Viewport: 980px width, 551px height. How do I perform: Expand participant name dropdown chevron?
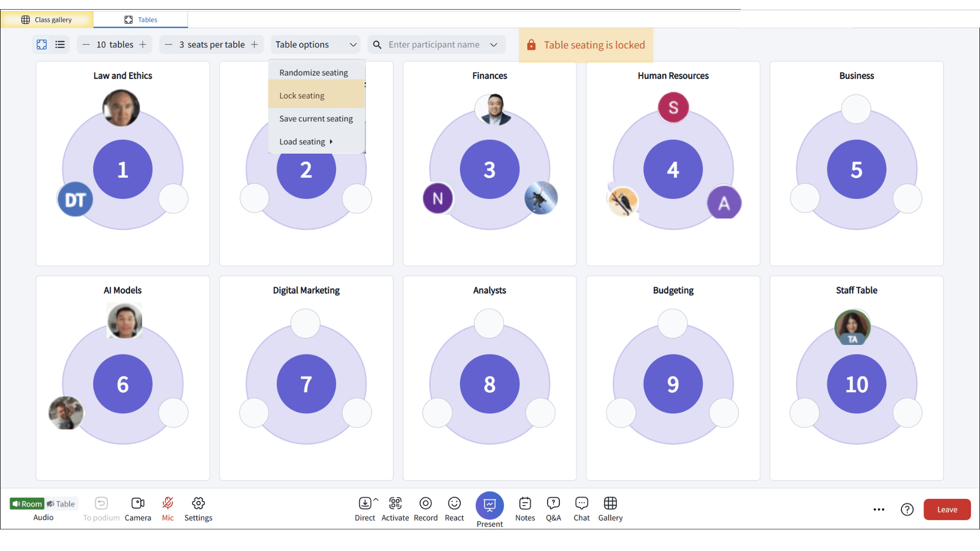(494, 44)
